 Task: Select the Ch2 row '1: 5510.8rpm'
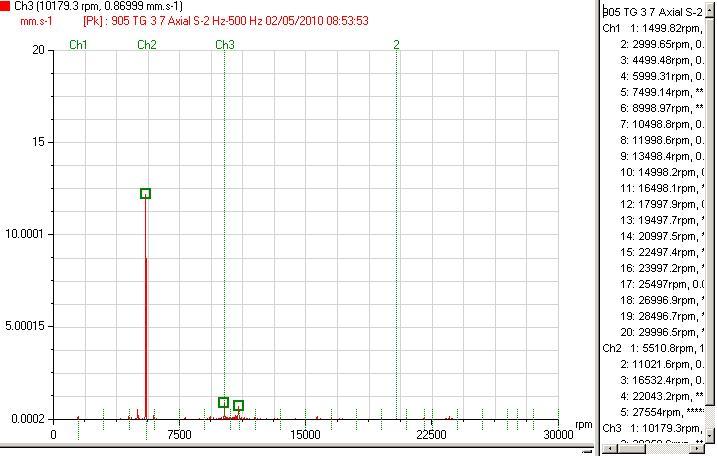653,349
